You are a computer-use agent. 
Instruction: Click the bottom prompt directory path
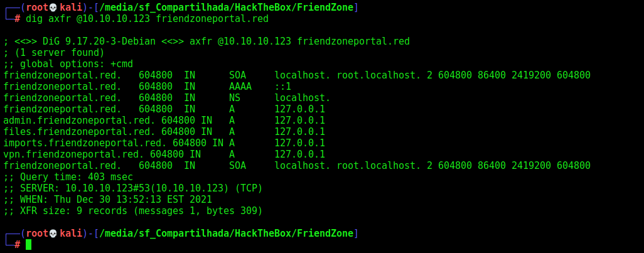(x=227, y=234)
